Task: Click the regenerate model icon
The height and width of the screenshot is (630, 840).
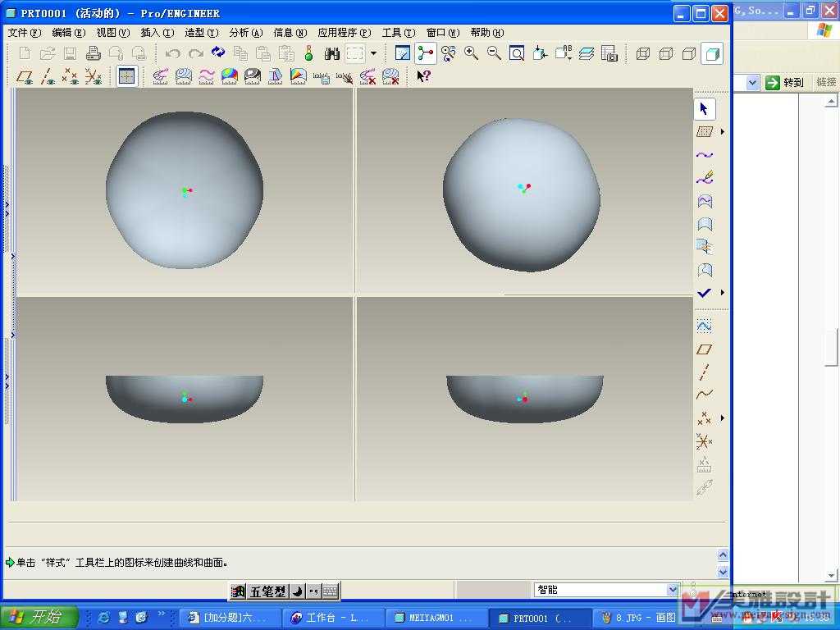Action: tap(218, 53)
